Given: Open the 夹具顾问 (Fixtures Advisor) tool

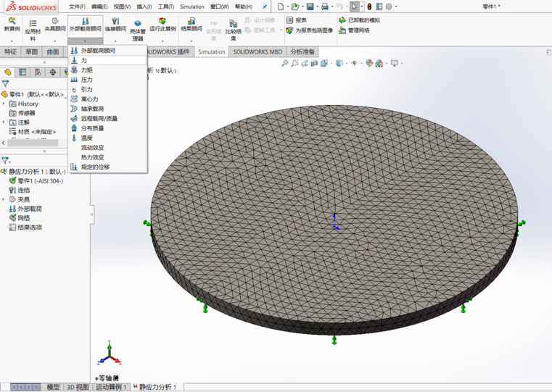Looking at the screenshot, I should 55,24.
